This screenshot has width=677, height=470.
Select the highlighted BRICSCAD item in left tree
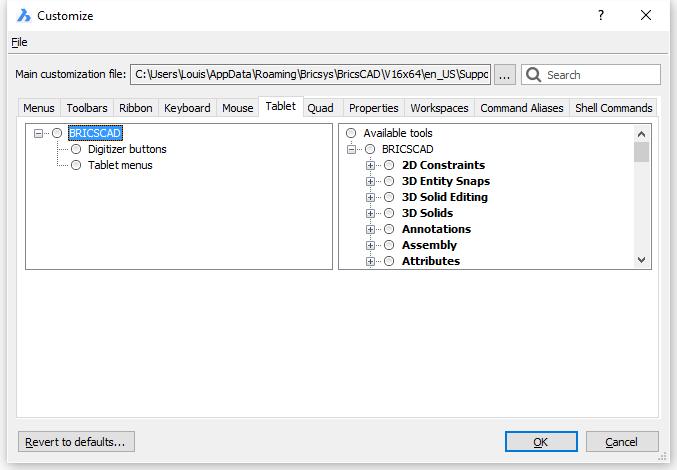click(x=95, y=133)
